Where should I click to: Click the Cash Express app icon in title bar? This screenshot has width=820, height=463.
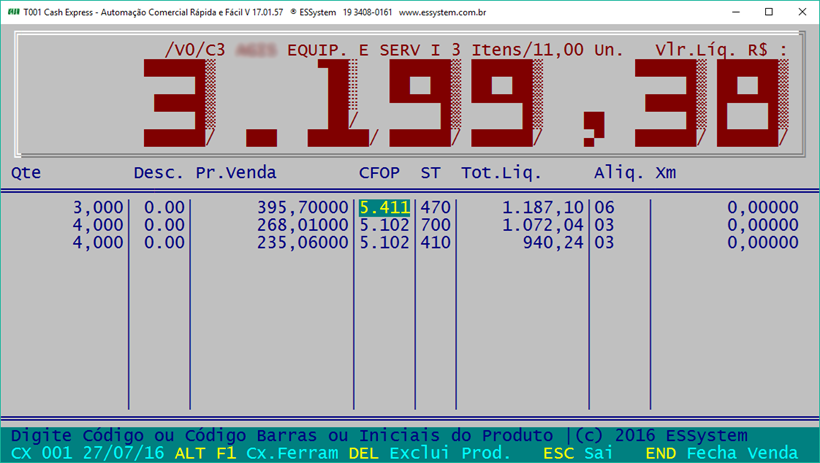(14, 13)
